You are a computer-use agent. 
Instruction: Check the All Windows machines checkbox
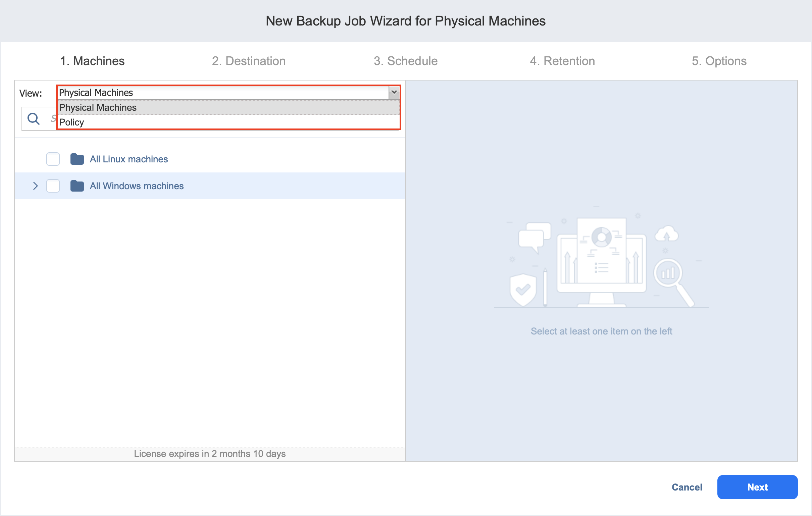click(53, 186)
